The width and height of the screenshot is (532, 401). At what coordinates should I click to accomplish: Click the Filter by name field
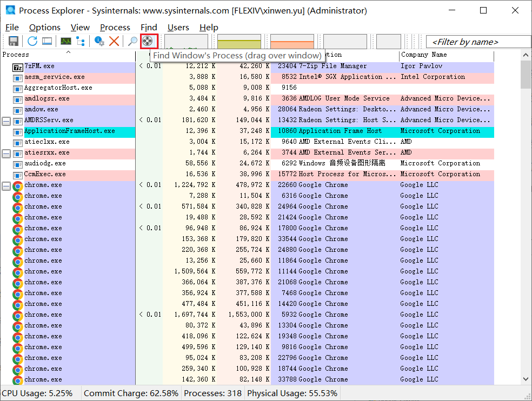(x=478, y=42)
